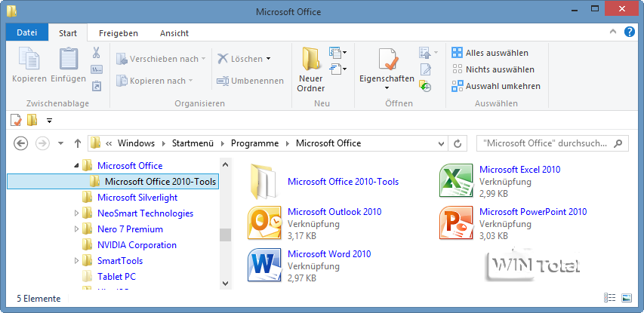Open the Microsoft Office 2010-Tools folder icon
Viewport: 644px width, 313px height.
coord(264,180)
